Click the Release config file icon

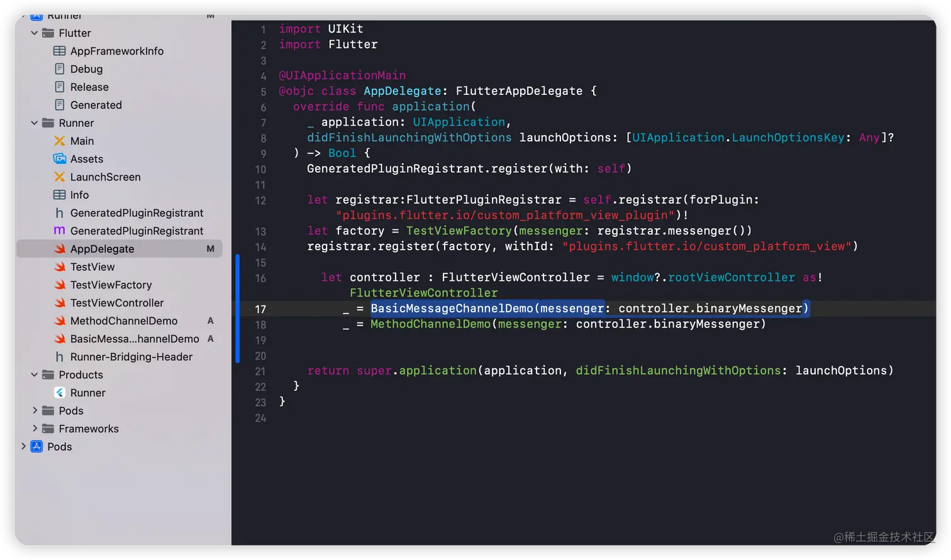pyautogui.click(x=60, y=87)
